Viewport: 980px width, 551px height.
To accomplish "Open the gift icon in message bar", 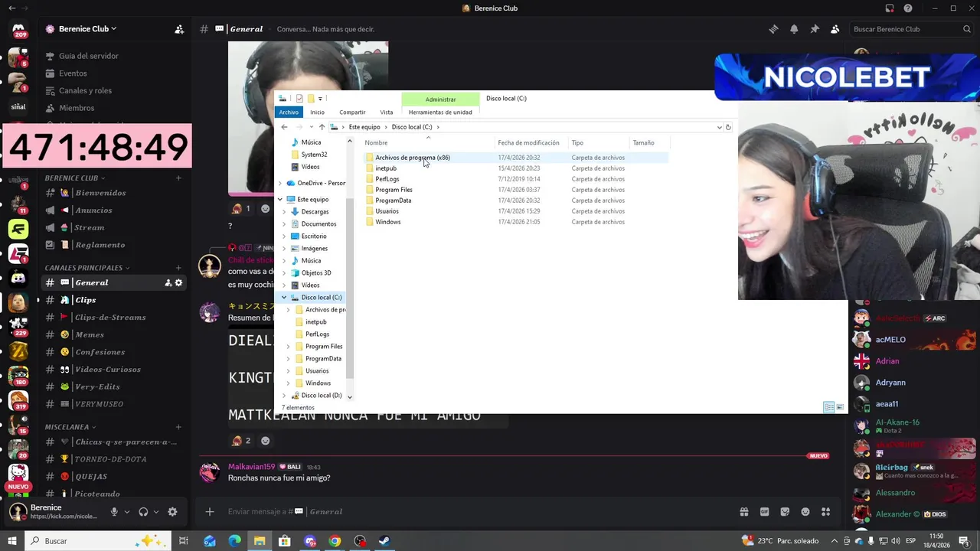I will 743,512.
